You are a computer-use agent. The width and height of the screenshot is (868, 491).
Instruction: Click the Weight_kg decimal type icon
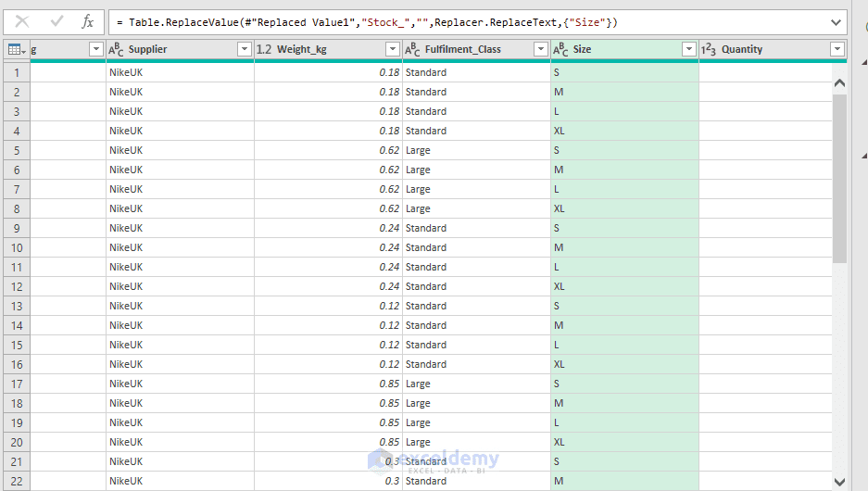(264, 50)
